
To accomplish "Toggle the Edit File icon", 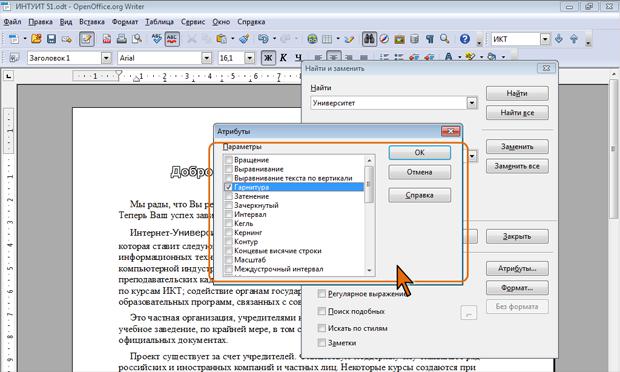I will (87, 39).
